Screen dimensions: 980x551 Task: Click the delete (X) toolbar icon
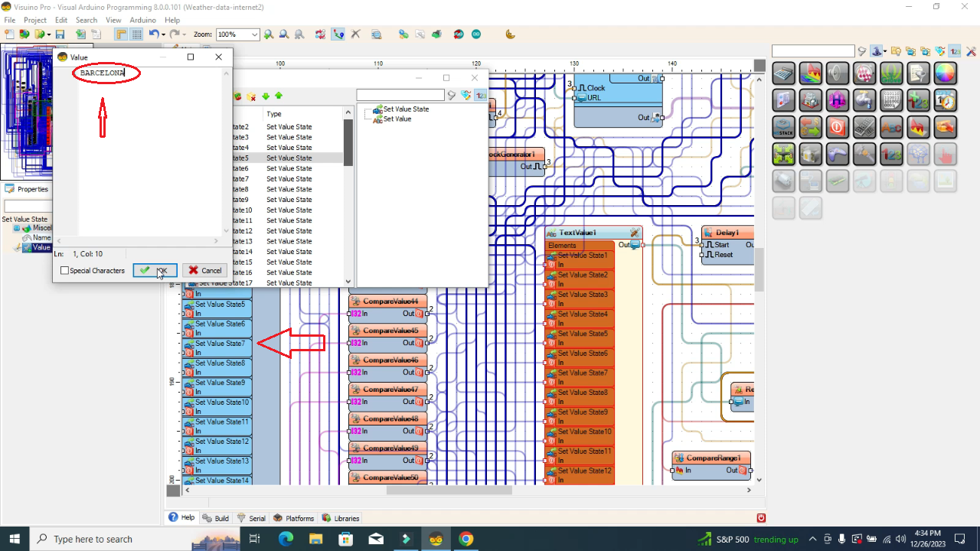click(356, 34)
